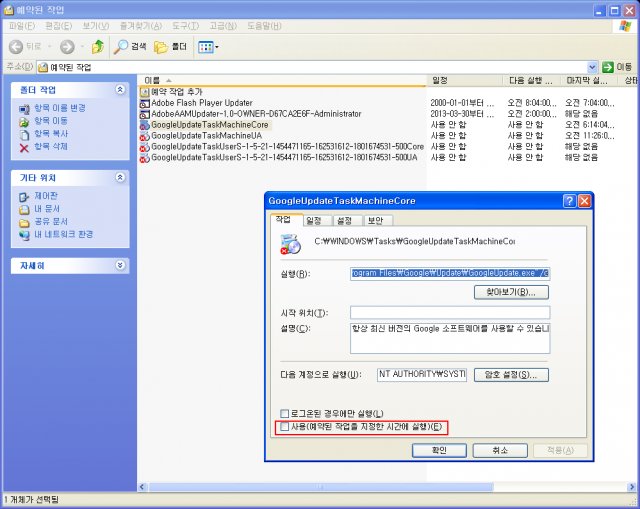Viewport: 640px width, 509px height.
Task: Click the Comments (설명) text area
Action: point(450,338)
